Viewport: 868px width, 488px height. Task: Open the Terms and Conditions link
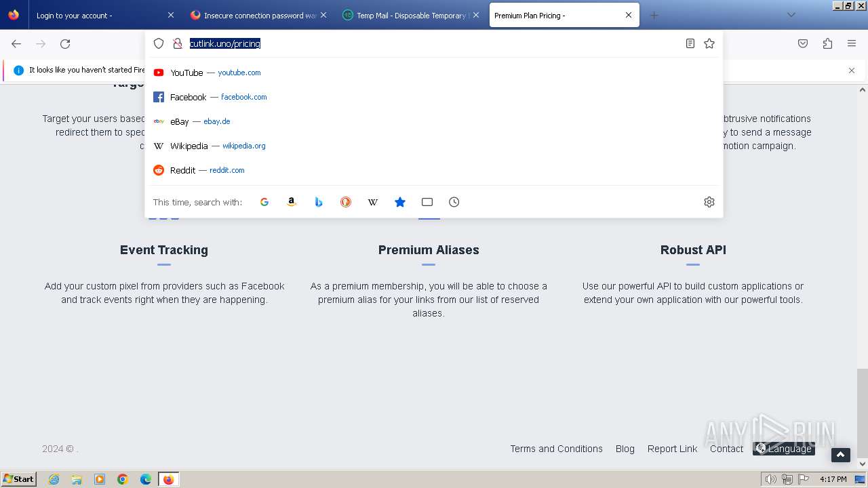point(556,449)
